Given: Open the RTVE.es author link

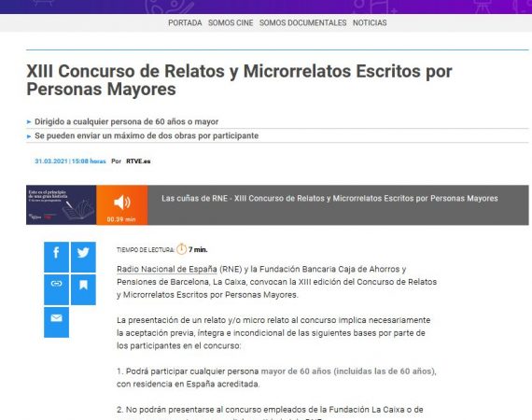Looking at the screenshot, I should (x=138, y=161).
